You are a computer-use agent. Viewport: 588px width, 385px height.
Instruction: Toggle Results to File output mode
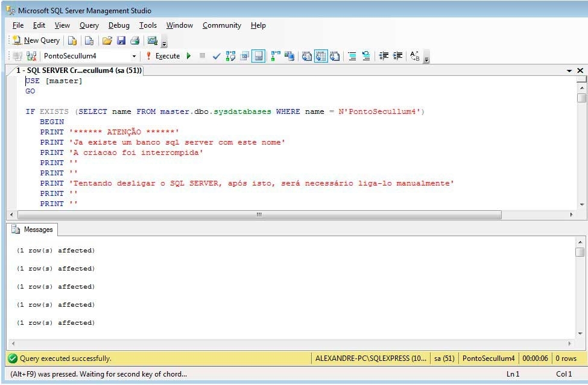pyautogui.click(x=335, y=56)
